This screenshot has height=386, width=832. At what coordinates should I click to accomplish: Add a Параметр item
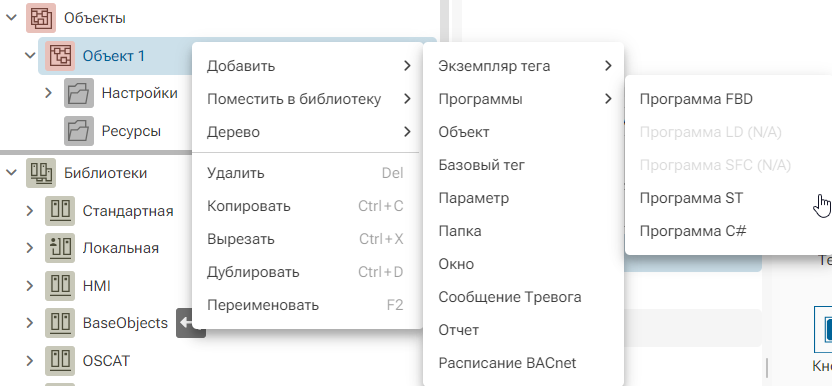523,198
